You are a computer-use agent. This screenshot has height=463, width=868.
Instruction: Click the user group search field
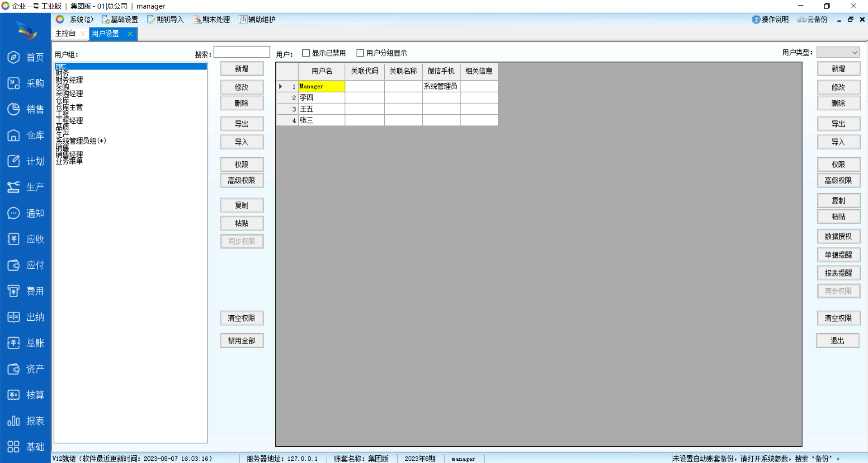pyautogui.click(x=242, y=52)
